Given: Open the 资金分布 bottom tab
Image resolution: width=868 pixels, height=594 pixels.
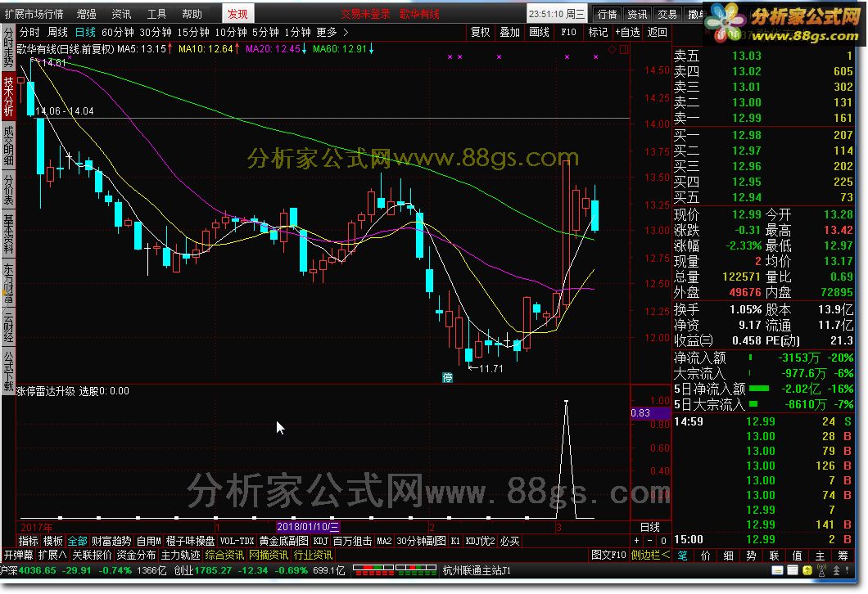Looking at the screenshot, I should pyautogui.click(x=136, y=555).
